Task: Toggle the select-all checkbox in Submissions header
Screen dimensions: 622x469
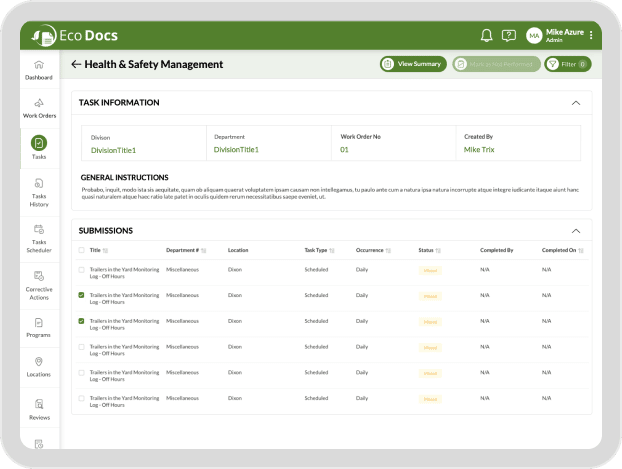Action: (81, 250)
